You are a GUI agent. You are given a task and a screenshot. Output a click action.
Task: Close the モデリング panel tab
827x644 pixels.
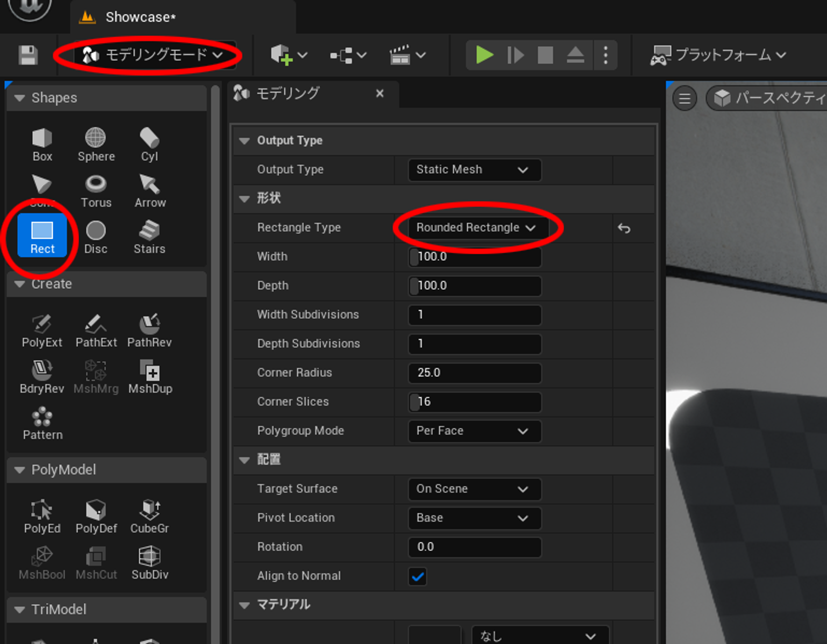[x=380, y=94]
